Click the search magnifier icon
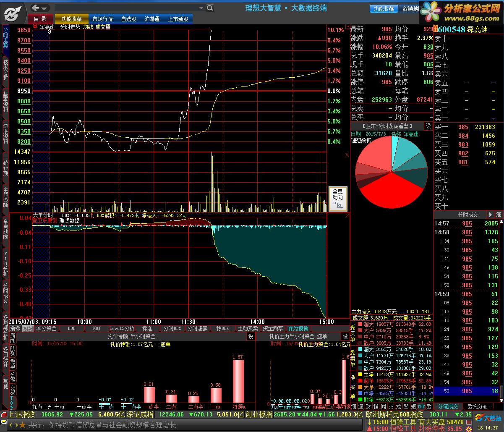 click(210, 8)
